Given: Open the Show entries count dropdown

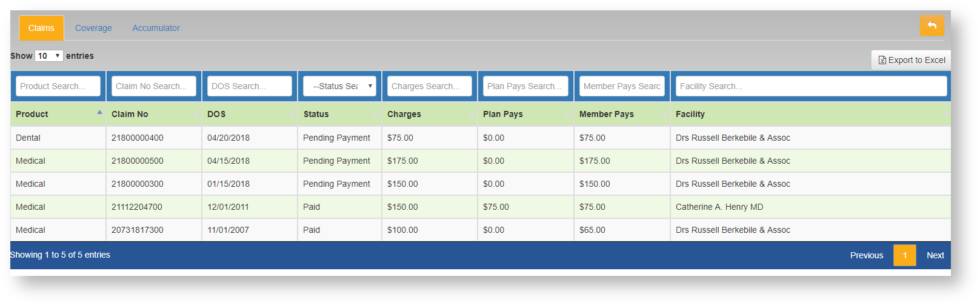Looking at the screenshot, I should pos(49,56).
